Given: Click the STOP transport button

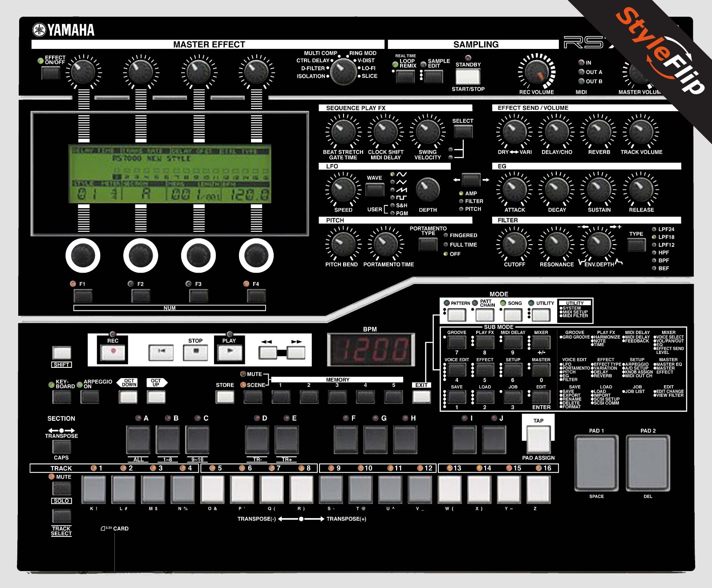Looking at the screenshot, I should (x=195, y=352).
